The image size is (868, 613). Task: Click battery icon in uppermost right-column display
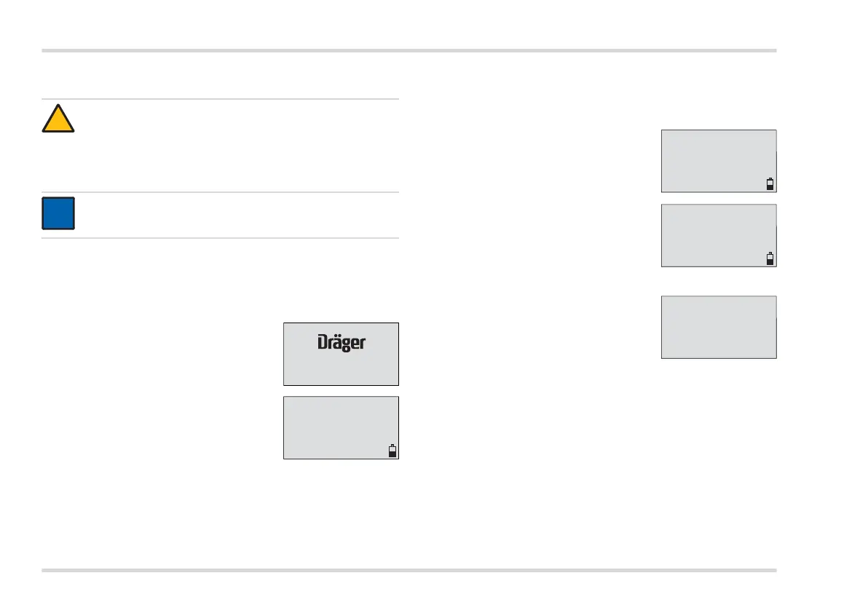[x=770, y=183]
